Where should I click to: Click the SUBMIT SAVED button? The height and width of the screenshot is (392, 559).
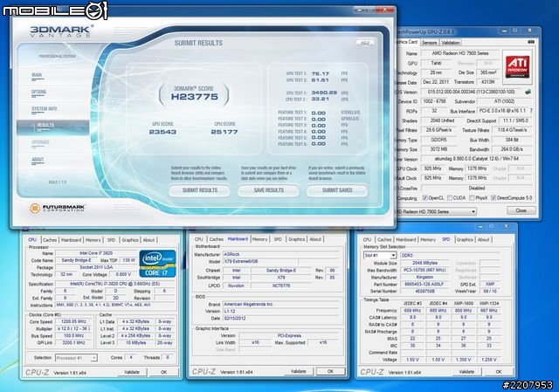tap(337, 190)
